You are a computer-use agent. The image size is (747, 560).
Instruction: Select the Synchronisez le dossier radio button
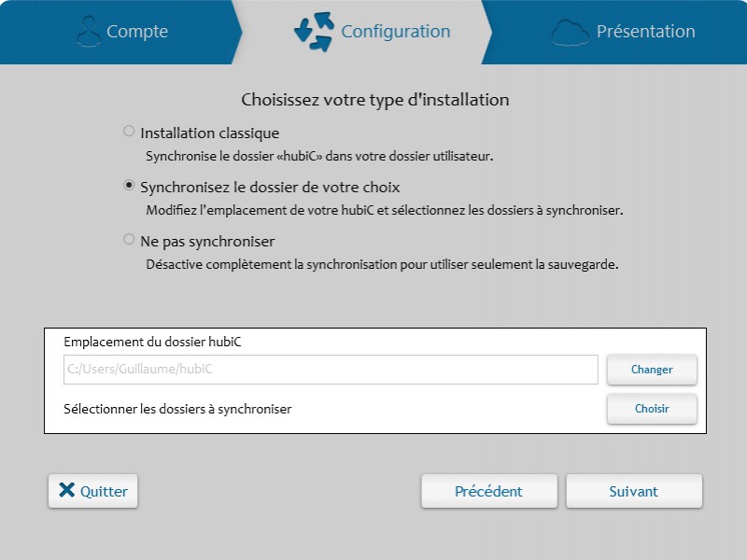(129, 186)
